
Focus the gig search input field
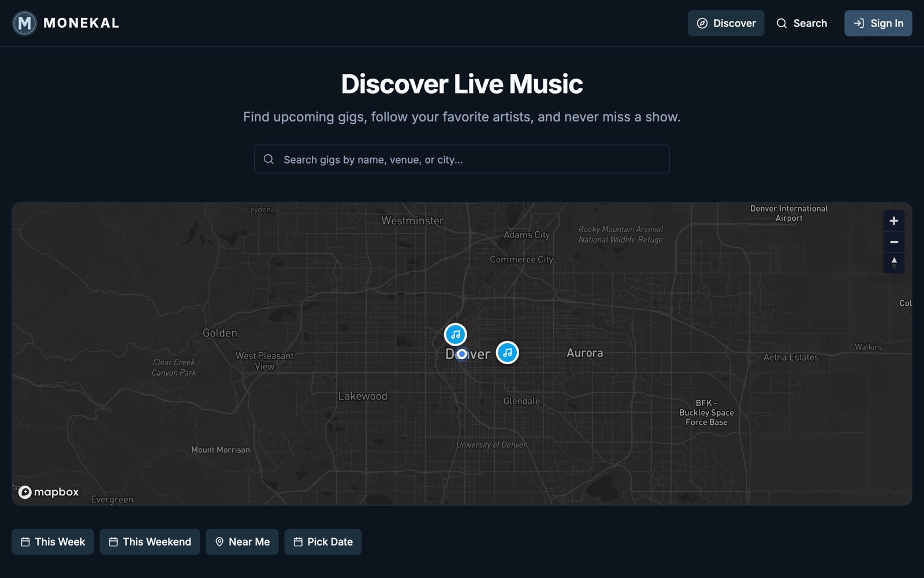tap(462, 159)
